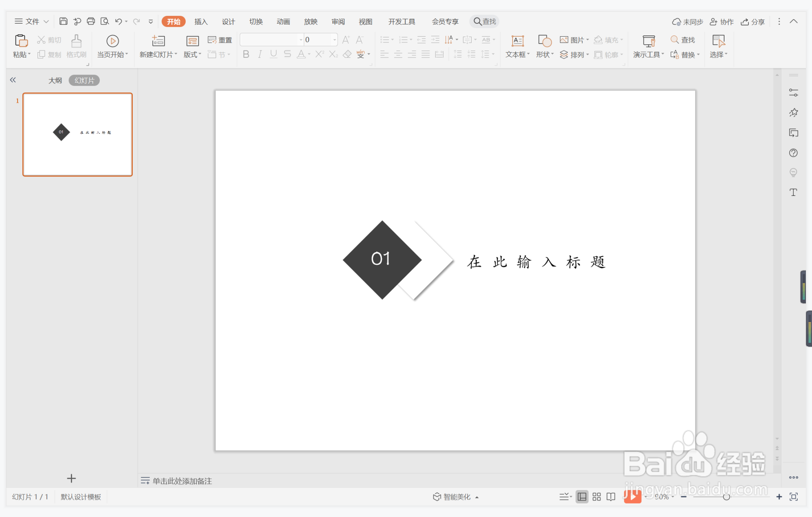Switch to slide sorter view in status bar

(597, 497)
